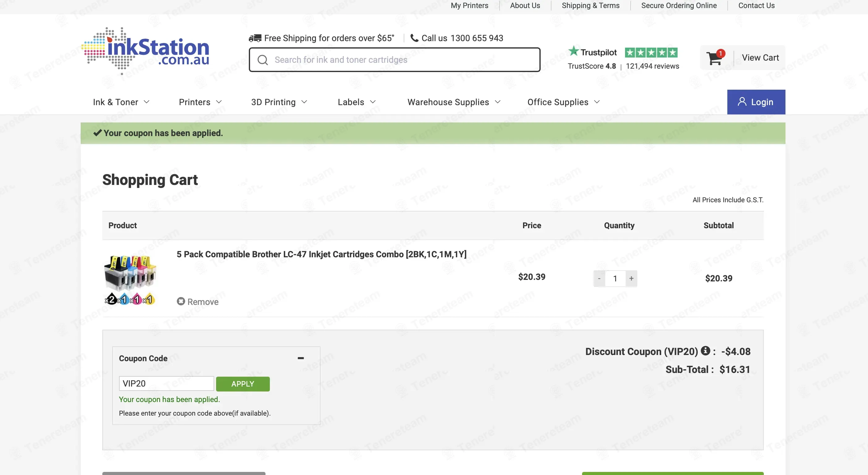Image resolution: width=868 pixels, height=475 pixels.
Task: Click the cartridge combo product thumbnail
Action: pos(130,280)
